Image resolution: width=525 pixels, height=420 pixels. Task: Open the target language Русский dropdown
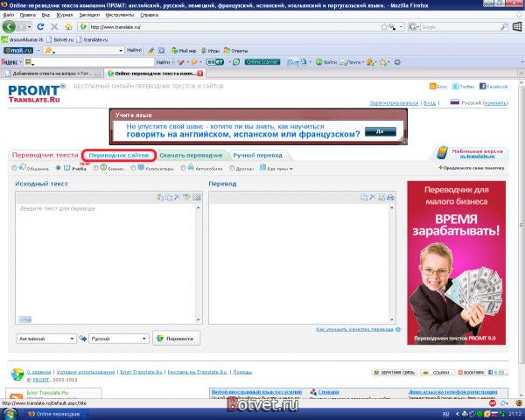click(x=118, y=339)
